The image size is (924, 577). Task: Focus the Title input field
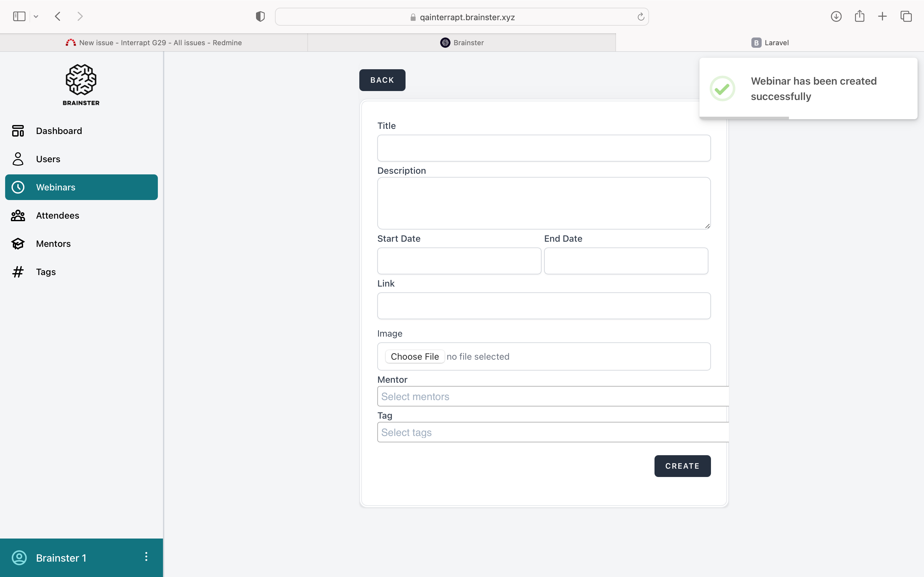pyautogui.click(x=544, y=148)
